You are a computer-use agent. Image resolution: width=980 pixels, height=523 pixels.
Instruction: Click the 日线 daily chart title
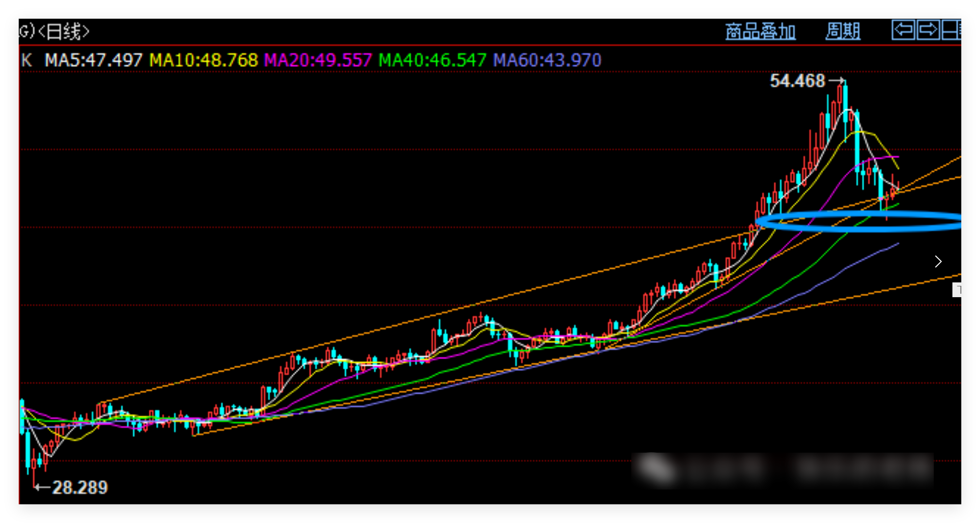click(x=64, y=31)
